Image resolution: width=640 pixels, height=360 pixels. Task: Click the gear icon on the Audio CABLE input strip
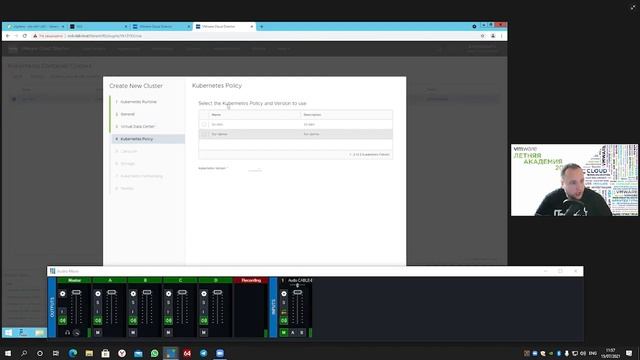pyautogui.click(x=284, y=293)
